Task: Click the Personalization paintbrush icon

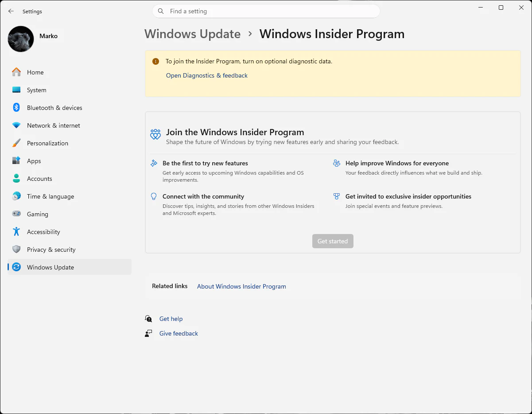Action: click(16, 143)
